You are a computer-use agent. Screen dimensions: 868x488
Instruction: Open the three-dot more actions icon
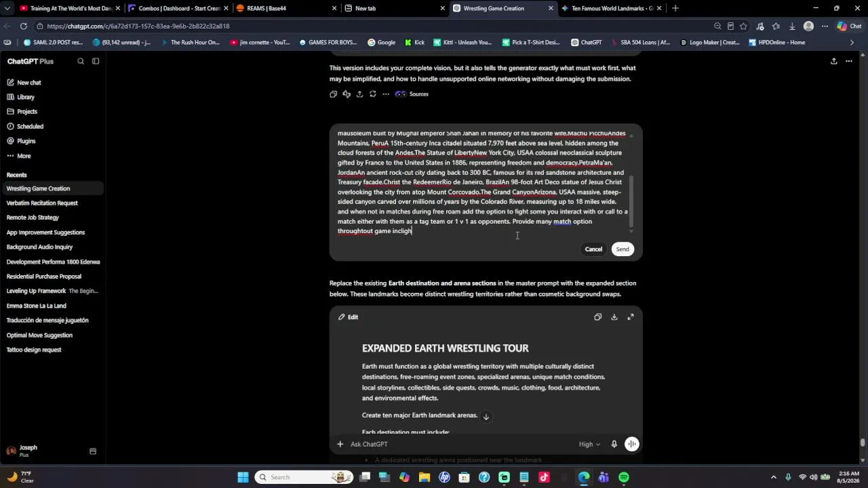385,94
